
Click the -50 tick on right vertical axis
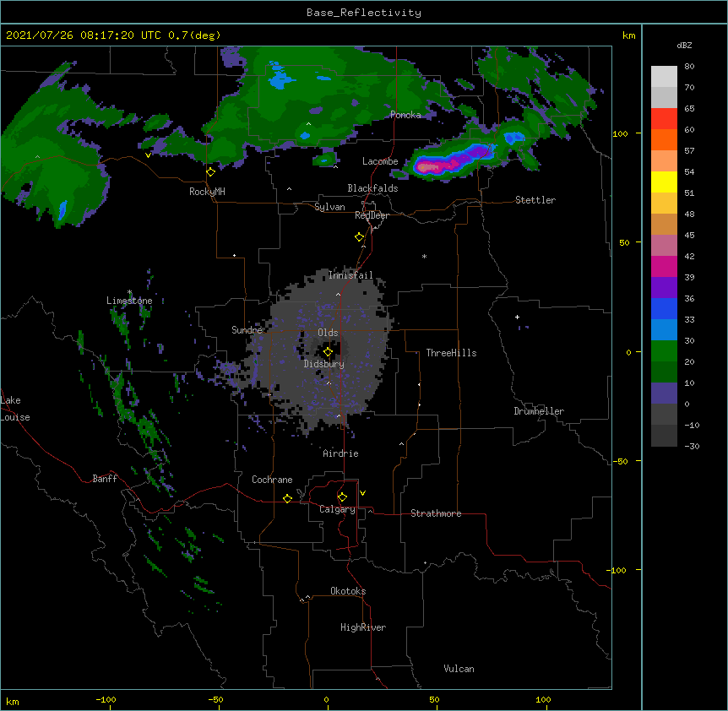pos(620,461)
